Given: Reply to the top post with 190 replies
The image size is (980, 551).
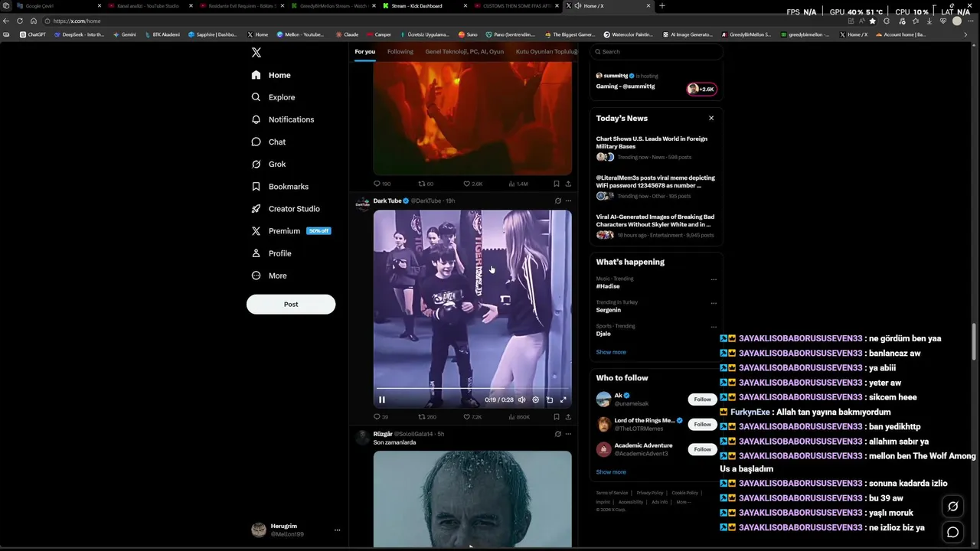Looking at the screenshot, I should pos(381,184).
